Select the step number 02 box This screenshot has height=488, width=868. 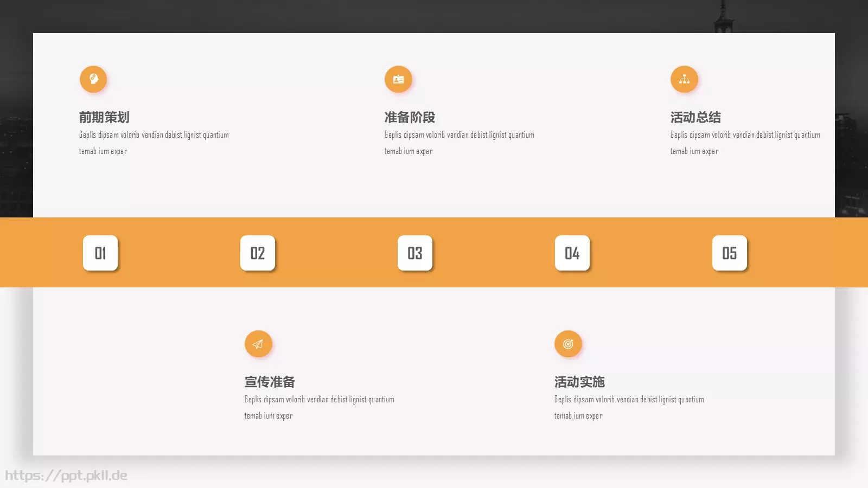point(258,253)
